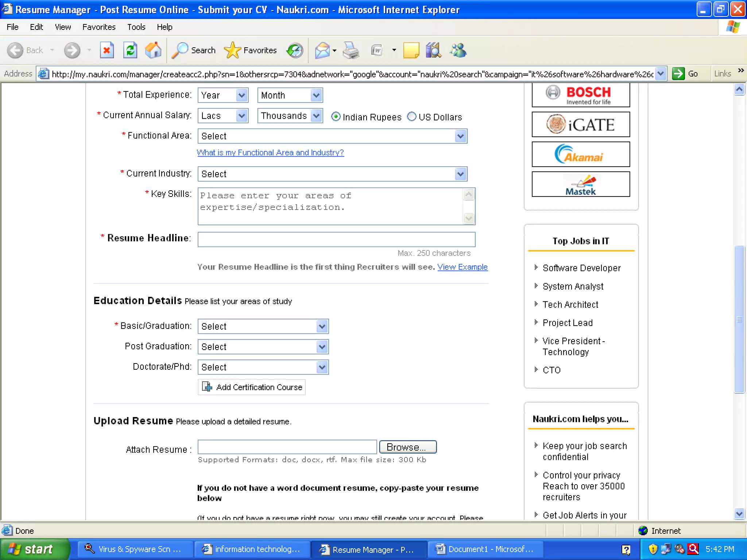The height and width of the screenshot is (560, 747).
Task: Expand the Functional Area dropdown
Action: (460, 136)
